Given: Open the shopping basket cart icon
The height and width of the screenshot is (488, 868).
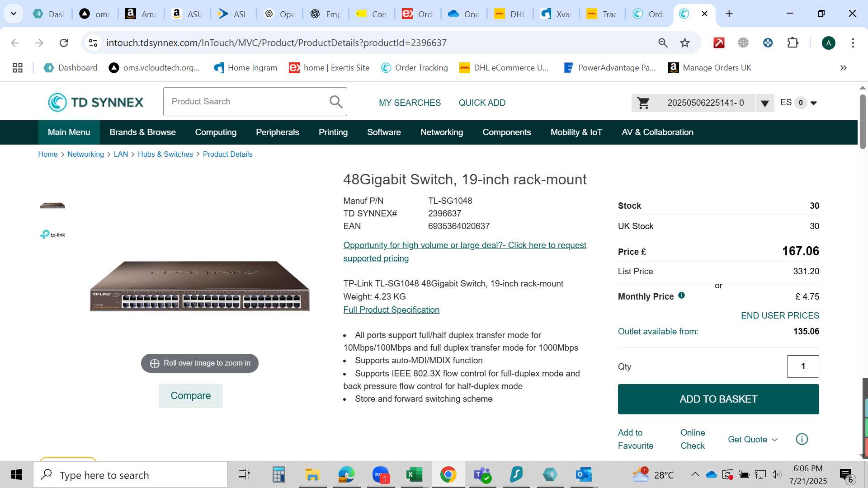Looking at the screenshot, I should (643, 103).
